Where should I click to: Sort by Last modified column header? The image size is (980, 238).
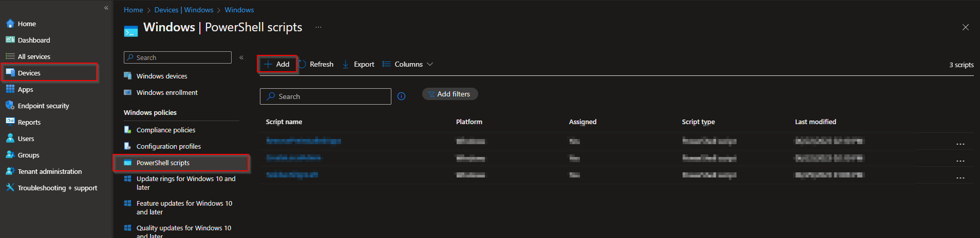(x=816, y=122)
